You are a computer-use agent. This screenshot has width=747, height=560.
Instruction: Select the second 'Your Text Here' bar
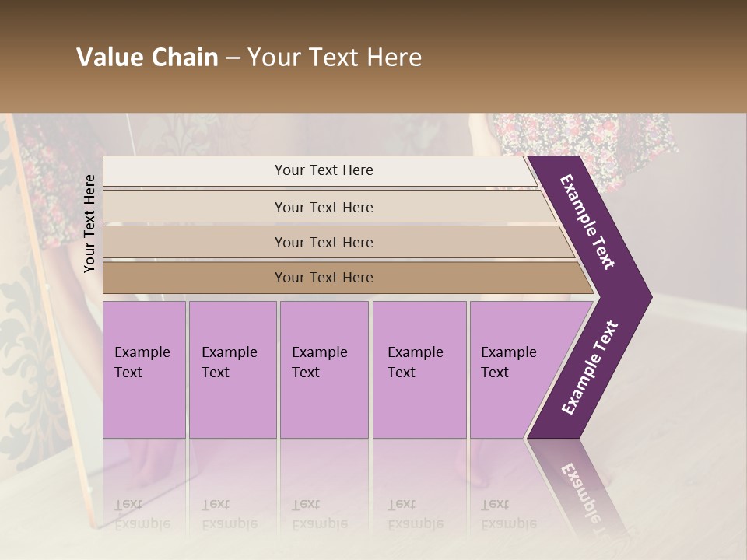coord(328,206)
